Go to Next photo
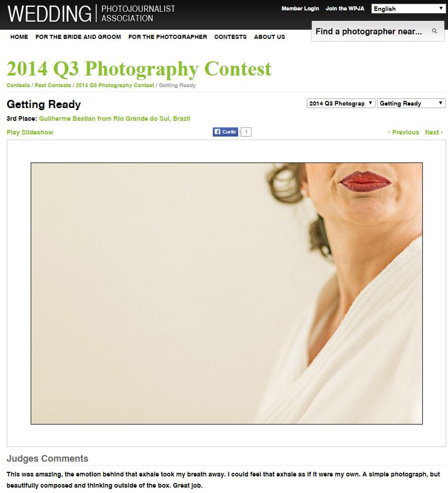Screen dimensions: 448x493 434,132
